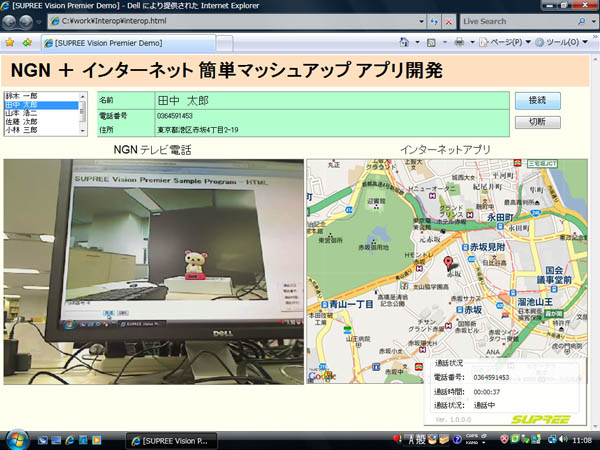
Task: Expand the Feeds button dropdown arrow
Action: point(444,42)
